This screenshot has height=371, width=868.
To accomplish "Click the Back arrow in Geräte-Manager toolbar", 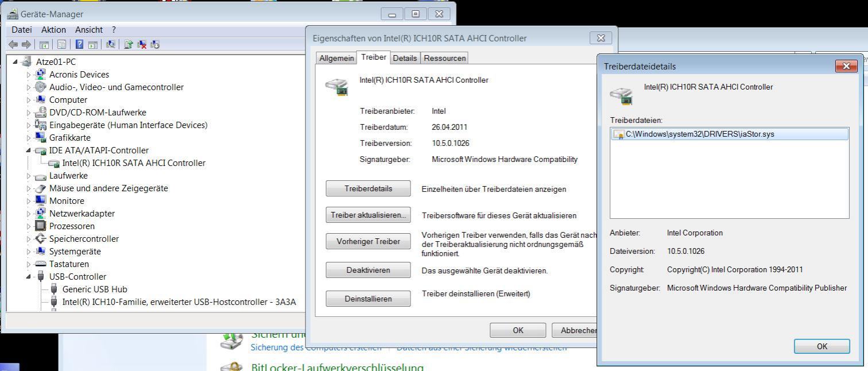I will [13, 44].
